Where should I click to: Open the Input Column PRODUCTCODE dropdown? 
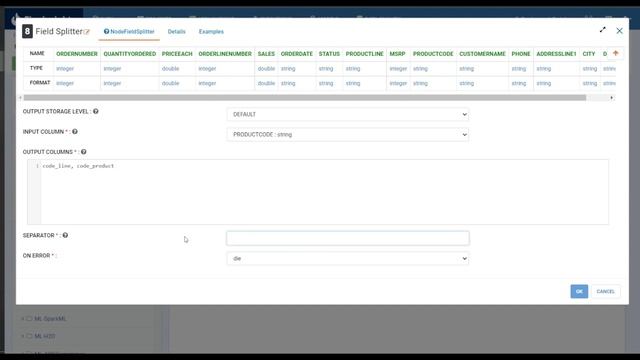click(x=348, y=134)
